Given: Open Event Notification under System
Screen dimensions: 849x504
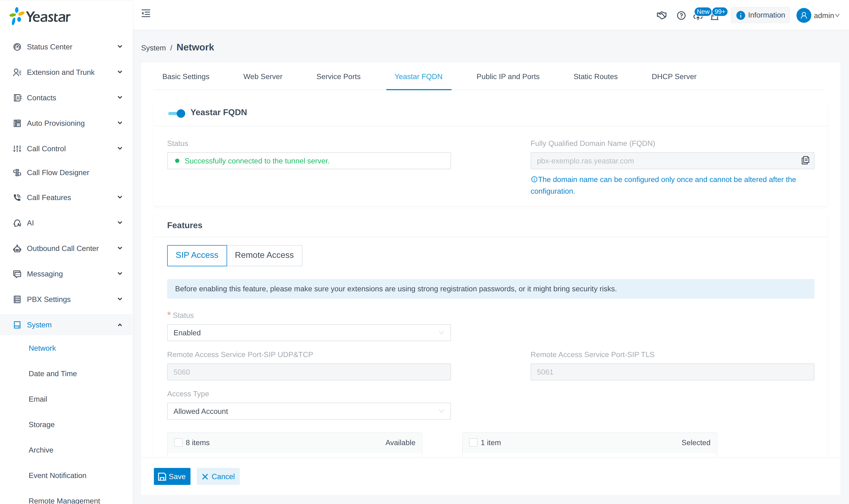Looking at the screenshot, I should [x=57, y=475].
